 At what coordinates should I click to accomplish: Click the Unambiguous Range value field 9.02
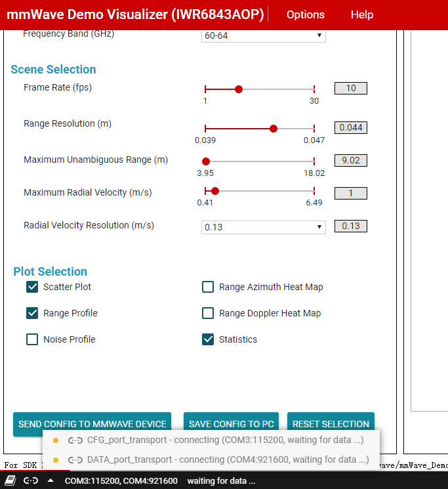pyautogui.click(x=351, y=160)
